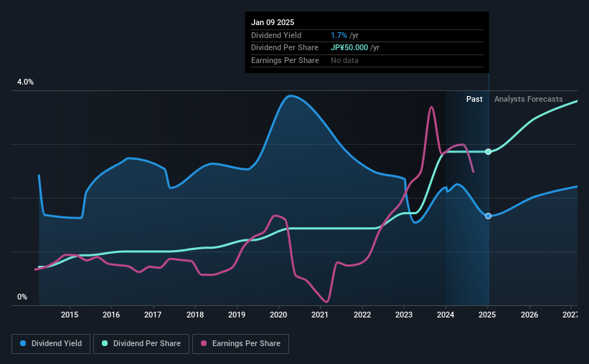Toggle the Dividend Yield legend button
This screenshot has height=364, width=589.
click(x=51, y=344)
